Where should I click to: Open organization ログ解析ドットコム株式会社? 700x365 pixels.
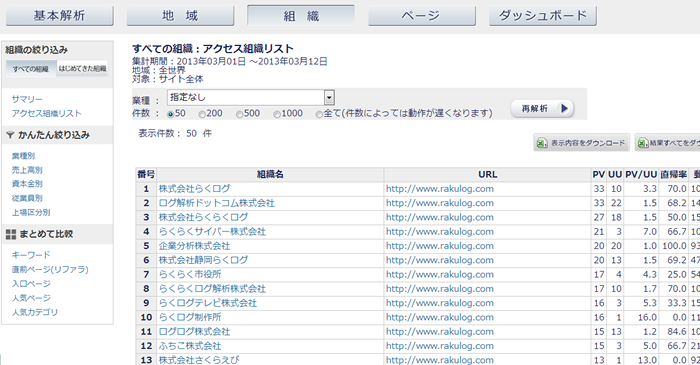pyautogui.click(x=217, y=203)
